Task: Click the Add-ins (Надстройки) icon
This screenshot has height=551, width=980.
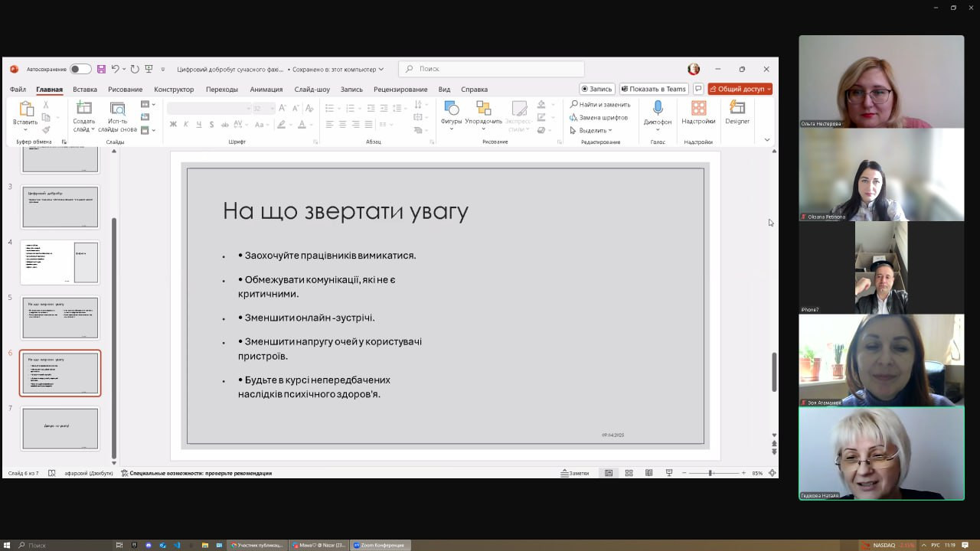Action: point(698,112)
